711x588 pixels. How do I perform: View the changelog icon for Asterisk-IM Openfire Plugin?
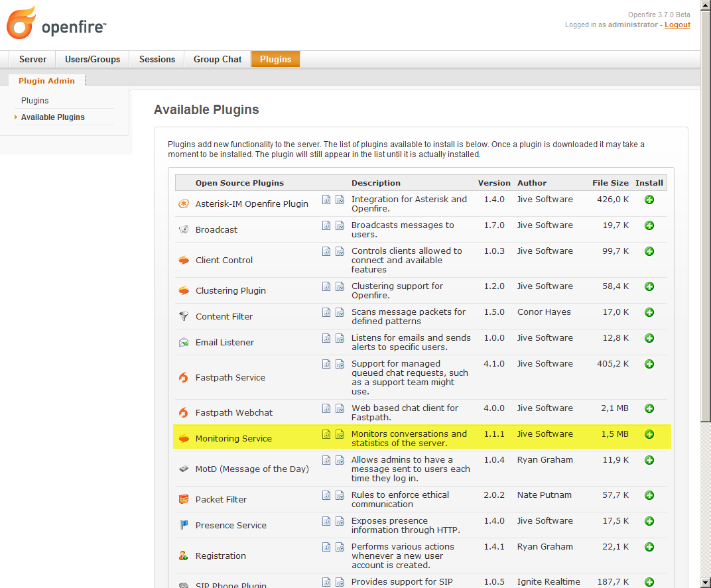[x=340, y=200]
